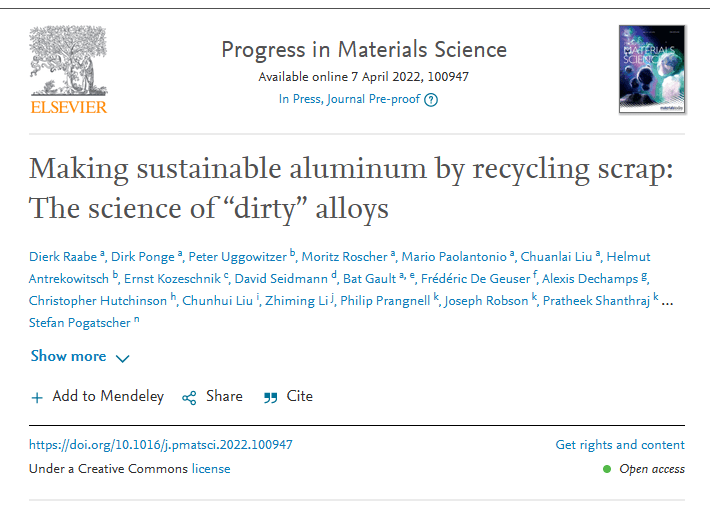
Task: Click the green Open access dot
Action: (x=607, y=469)
